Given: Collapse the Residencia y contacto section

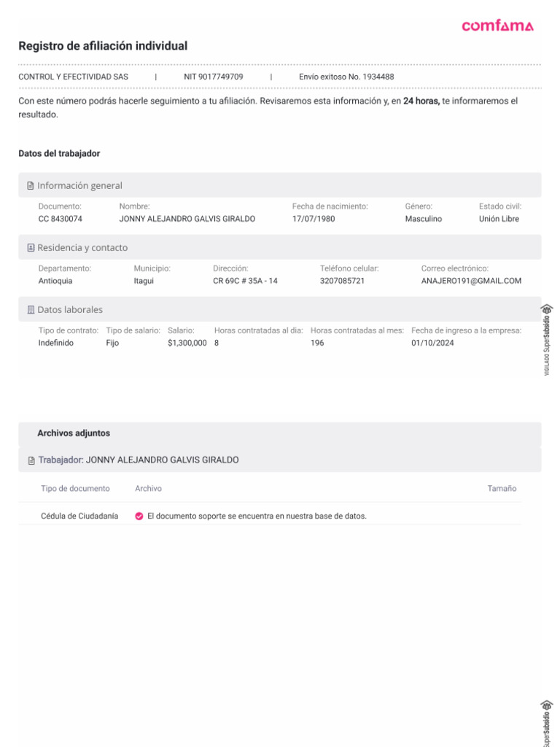Looking at the screenshot, I should pyautogui.click(x=279, y=247).
